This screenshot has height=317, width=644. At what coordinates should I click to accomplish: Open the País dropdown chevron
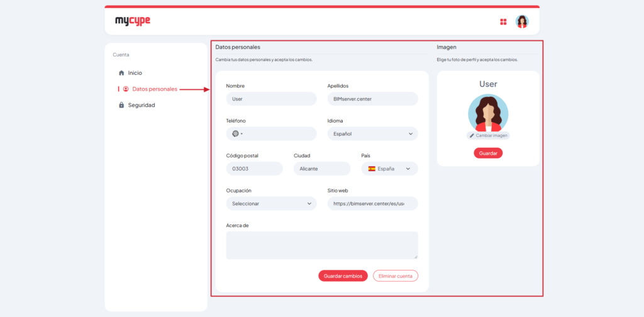(408, 169)
